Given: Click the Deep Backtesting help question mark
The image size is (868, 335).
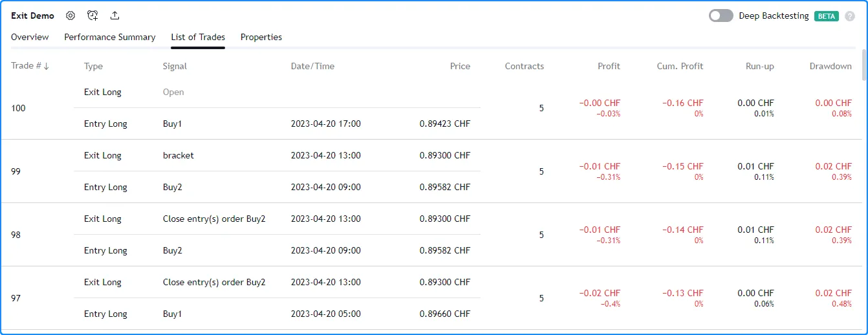Looking at the screenshot, I should click(x=850, y=16).
